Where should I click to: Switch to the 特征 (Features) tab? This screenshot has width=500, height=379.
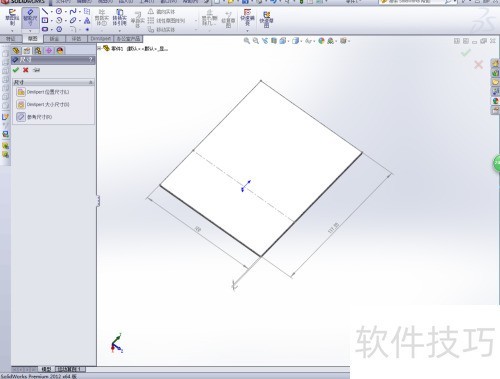click(x=11, y=39)
